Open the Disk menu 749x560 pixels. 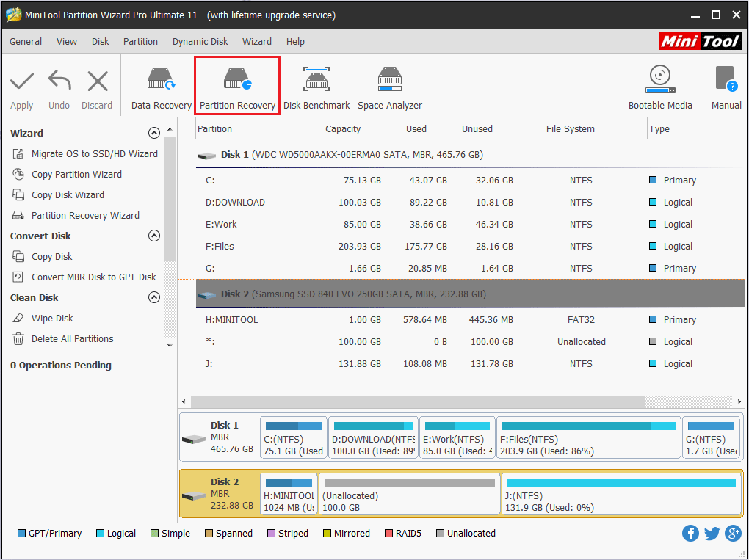[x=101, y=42]
